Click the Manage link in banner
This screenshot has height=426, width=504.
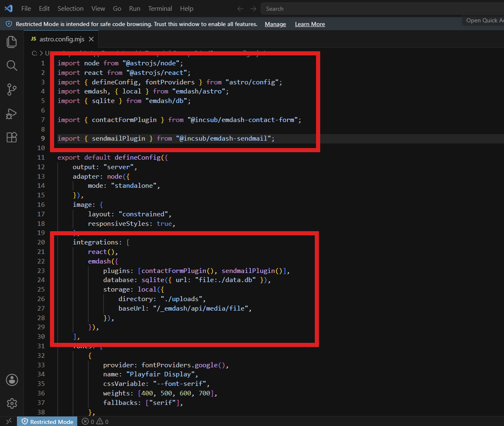(276, 24)
